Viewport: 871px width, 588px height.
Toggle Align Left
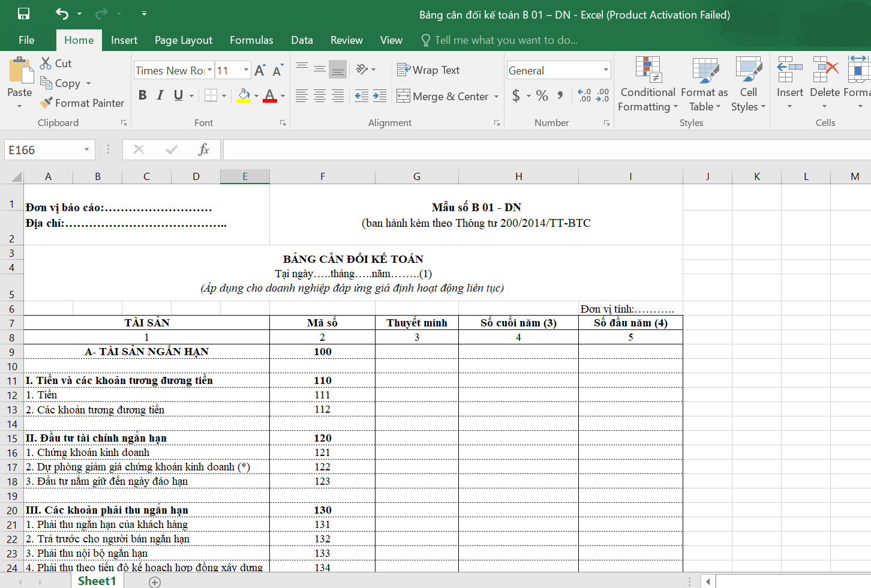coord(302,95)
